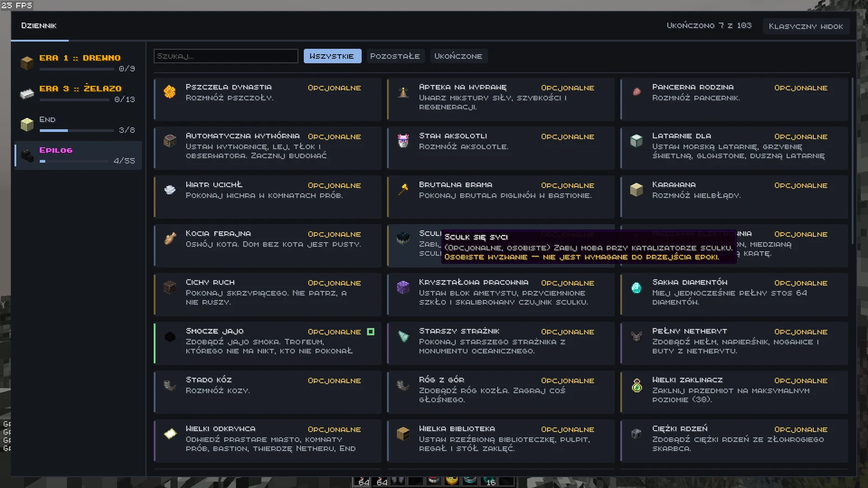Image resolution: width=868 pixels, height=488 pixels.
Task: Click the 'Róg z Gór' quest title
Action: (442, 380)
